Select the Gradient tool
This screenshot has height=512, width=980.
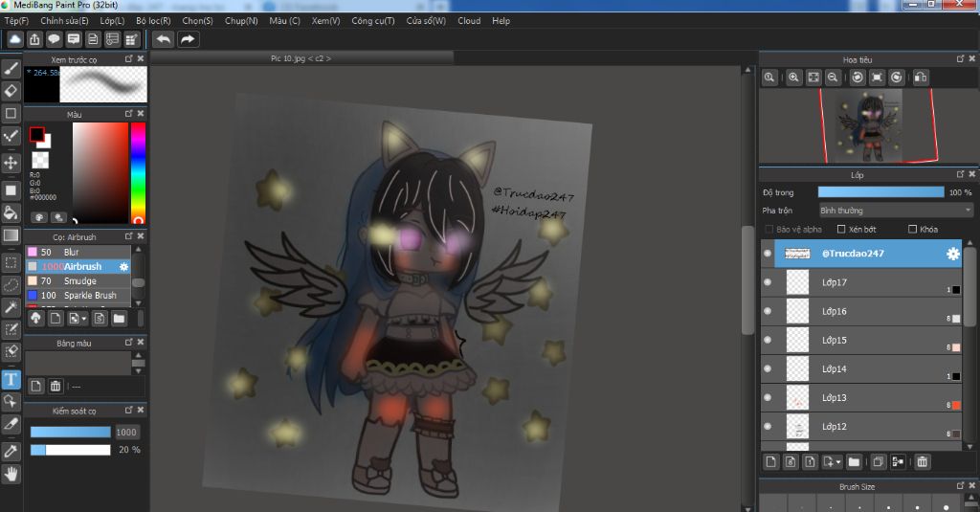tap(11, 235)
